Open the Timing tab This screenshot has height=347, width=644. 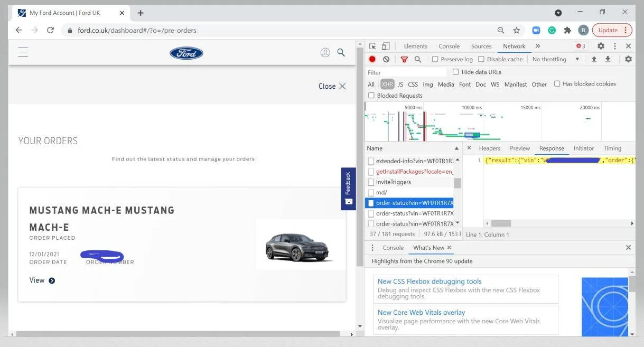click(612, 148)
